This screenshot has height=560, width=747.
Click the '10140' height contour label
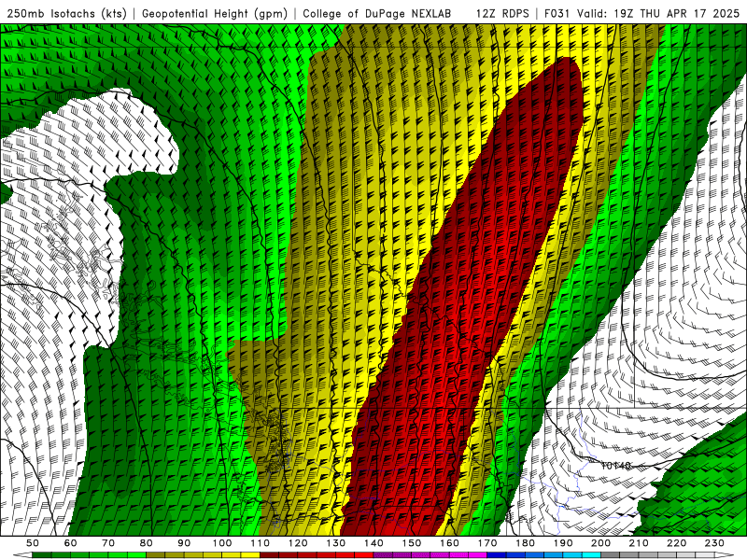point(615,465)
